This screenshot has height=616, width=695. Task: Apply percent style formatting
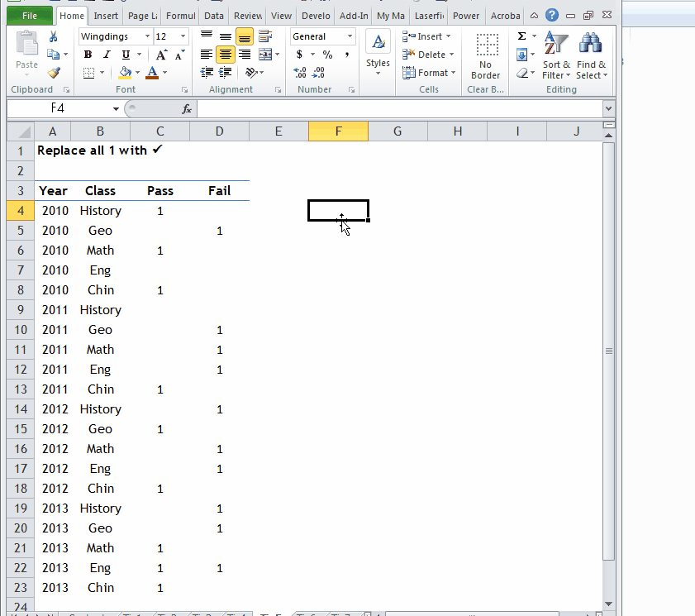point(327,55)
